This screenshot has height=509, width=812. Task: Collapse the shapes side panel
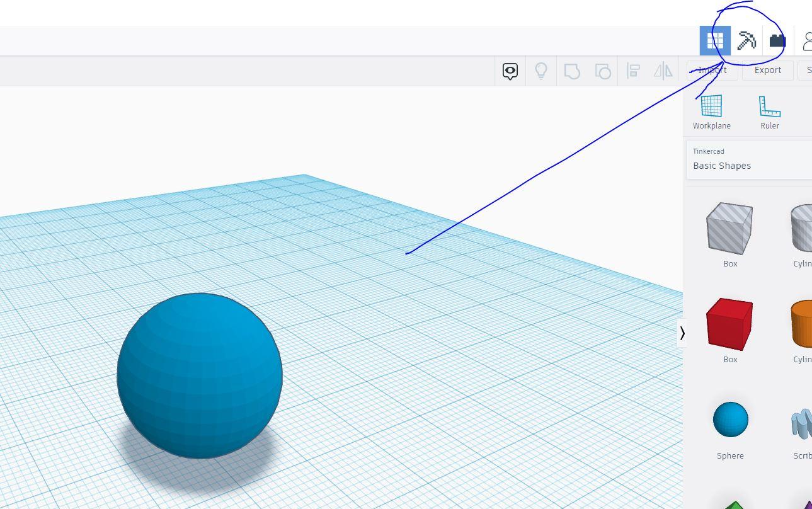(x=683, y=333)
